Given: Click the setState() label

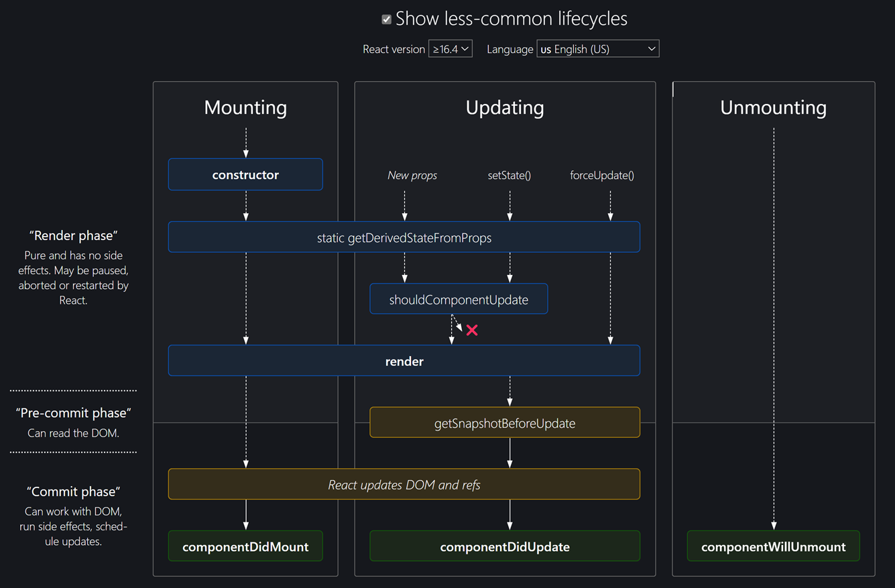Looking at the screenshot, I should point(510,175).
